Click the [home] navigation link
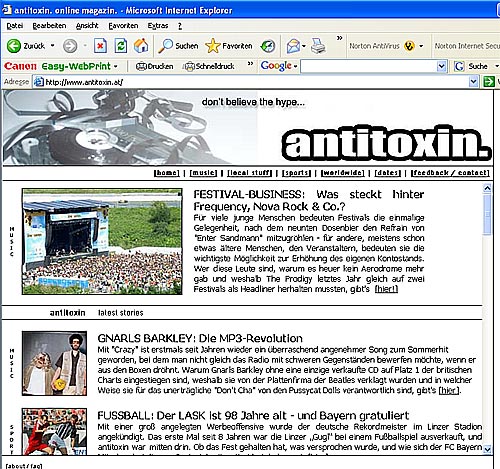Image resolution: width=500 pixels, height=469 pixels. click(x=167, y=173)
